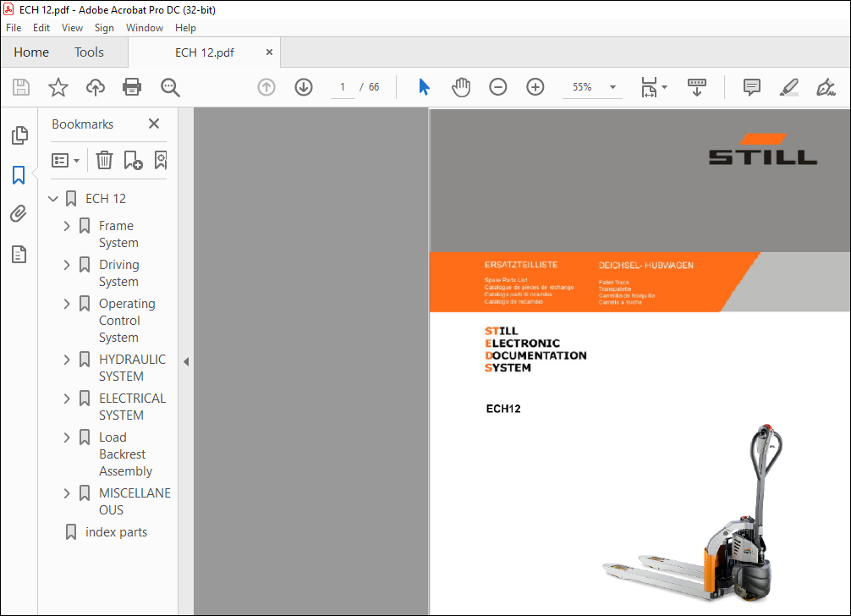Jump to ELECTRICAL SYSTEM bookmark

(133, 406)
